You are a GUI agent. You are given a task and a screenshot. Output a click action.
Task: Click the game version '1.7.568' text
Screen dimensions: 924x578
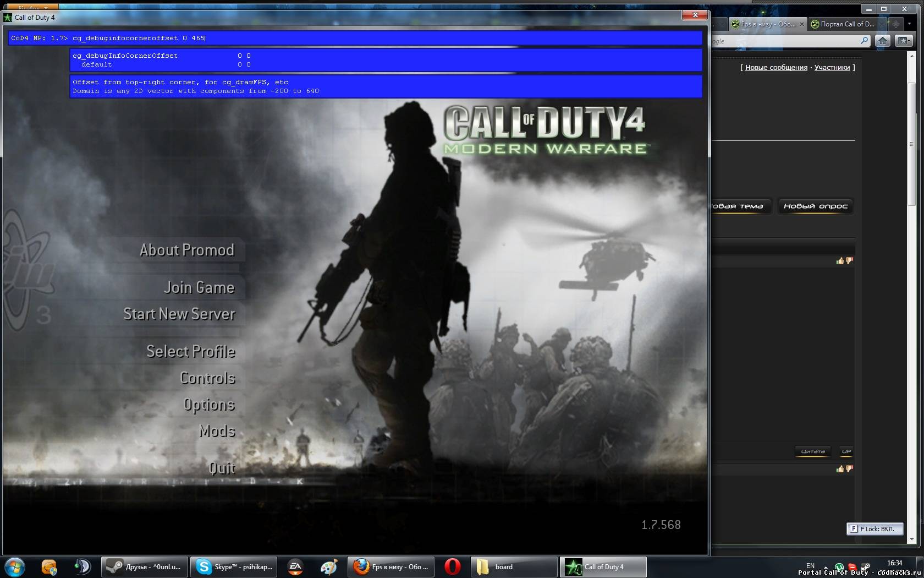tap(661, 525)
